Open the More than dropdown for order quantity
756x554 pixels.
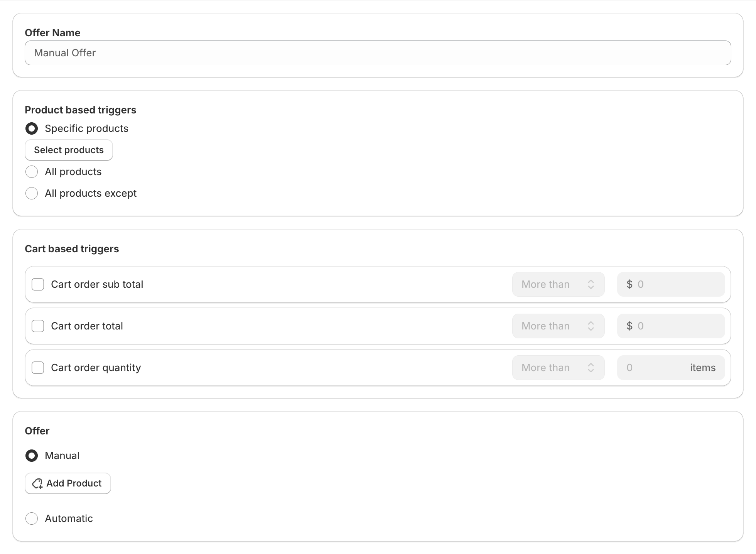558,368
